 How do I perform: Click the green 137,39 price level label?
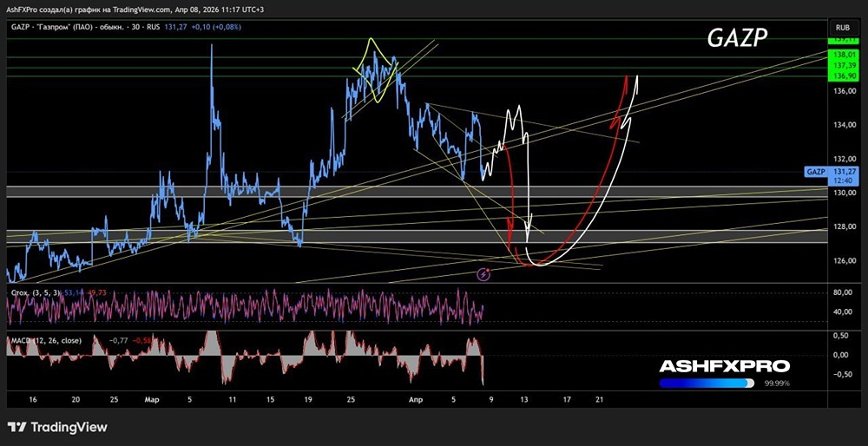pos(843,65)
